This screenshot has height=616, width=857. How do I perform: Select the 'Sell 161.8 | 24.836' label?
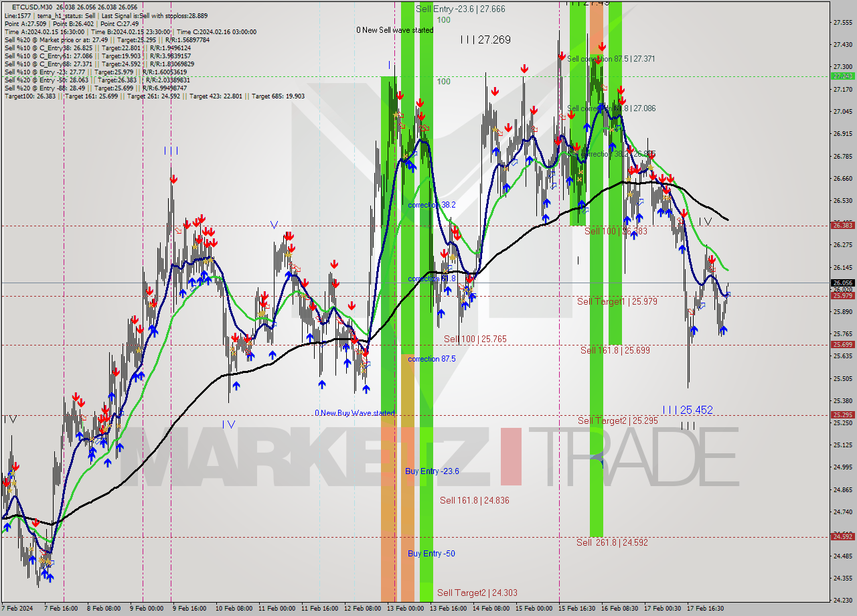(475, 500)
